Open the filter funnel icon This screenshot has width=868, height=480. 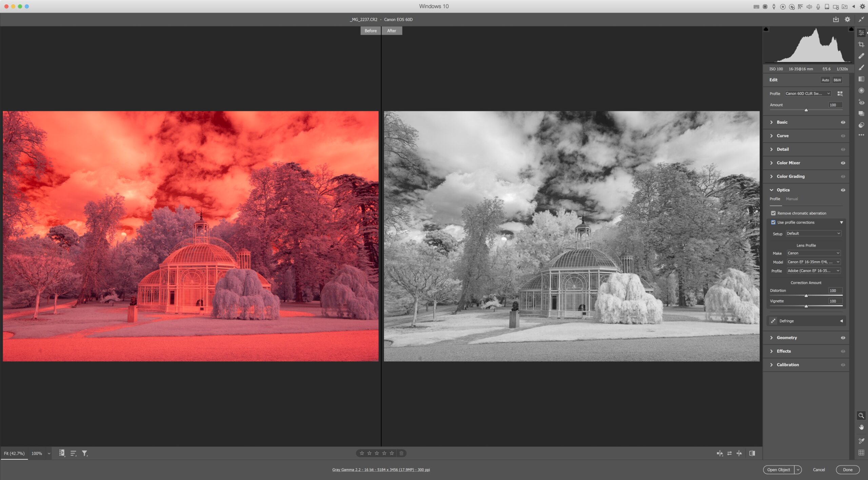click(x=85, y=453)
